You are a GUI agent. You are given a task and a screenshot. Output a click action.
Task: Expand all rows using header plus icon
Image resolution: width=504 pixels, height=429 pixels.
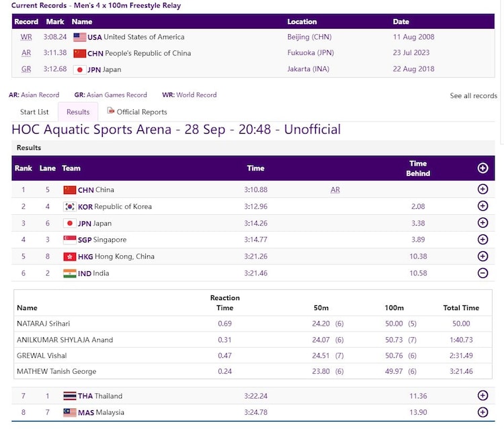(x=482, y=169)
